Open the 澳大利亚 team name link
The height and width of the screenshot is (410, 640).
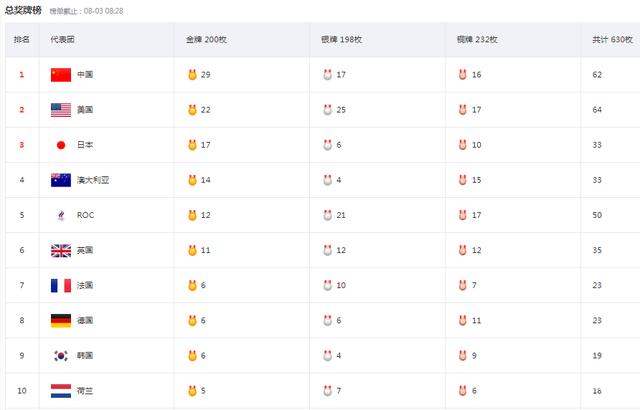[93, 180]
